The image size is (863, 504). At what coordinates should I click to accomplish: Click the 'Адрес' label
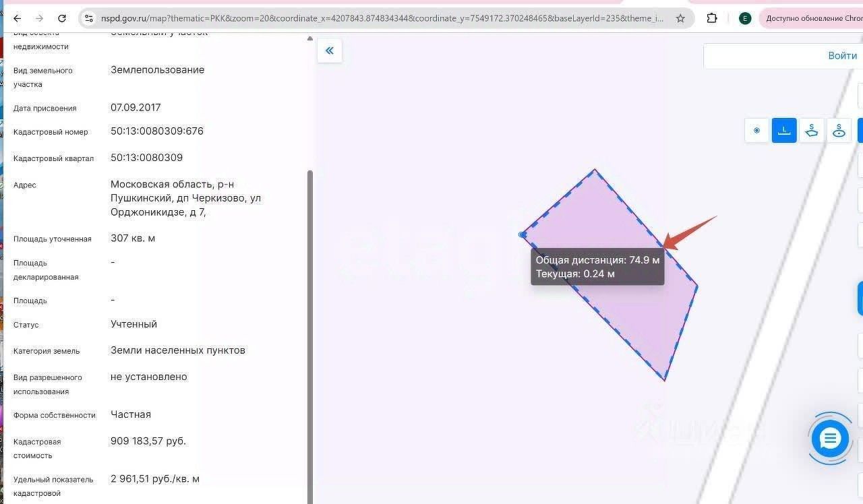pos(25,185)
